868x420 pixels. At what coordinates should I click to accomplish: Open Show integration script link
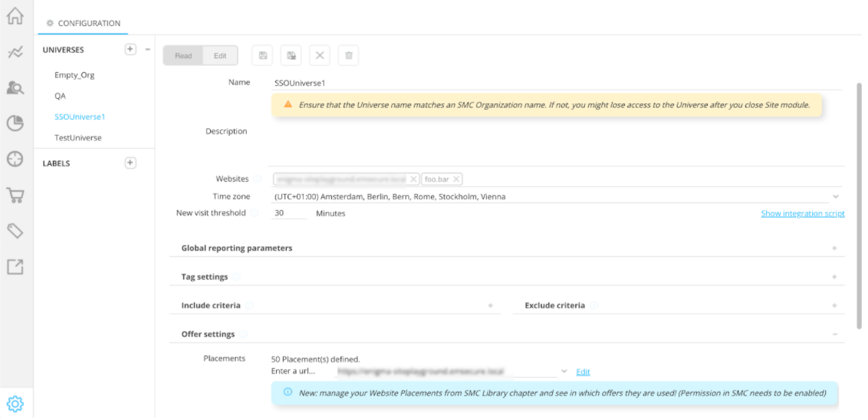(x=802, y=214)
